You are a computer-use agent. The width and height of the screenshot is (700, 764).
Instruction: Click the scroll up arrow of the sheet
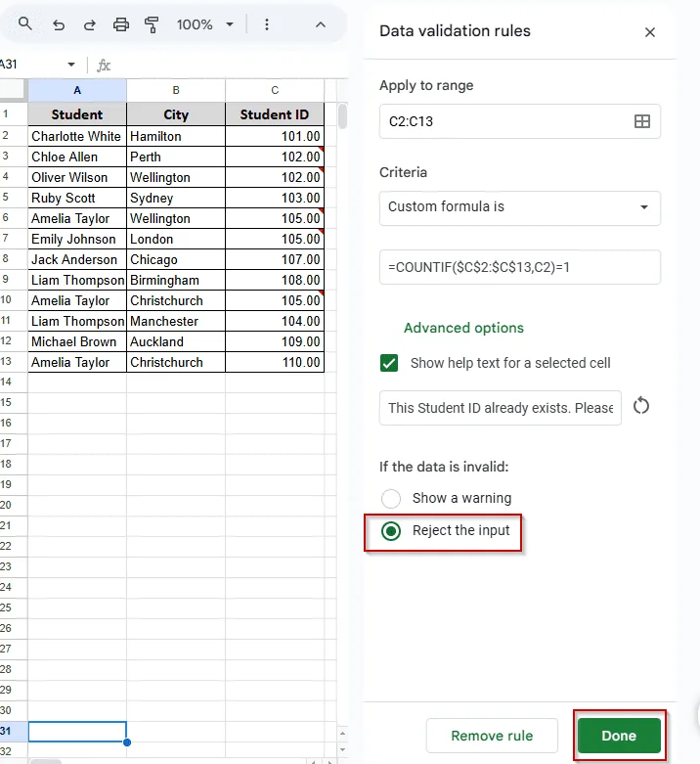[343, 733]
